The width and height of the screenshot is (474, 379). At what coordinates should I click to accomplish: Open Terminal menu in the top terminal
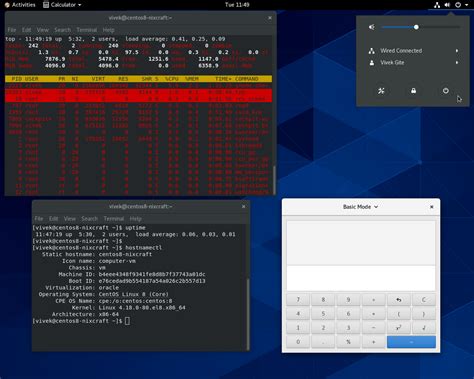coord(87,30)
